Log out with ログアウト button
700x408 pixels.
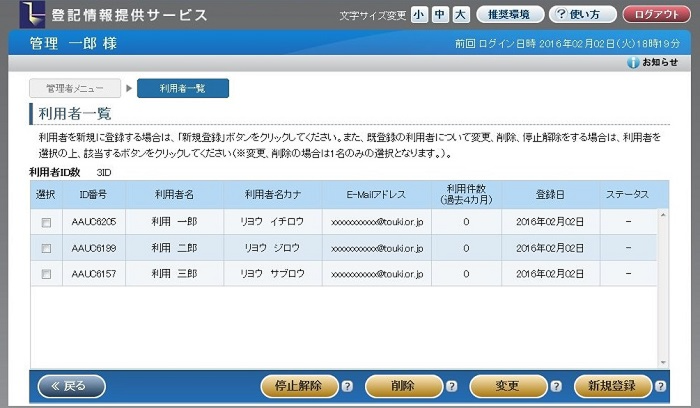pos(656,14)
